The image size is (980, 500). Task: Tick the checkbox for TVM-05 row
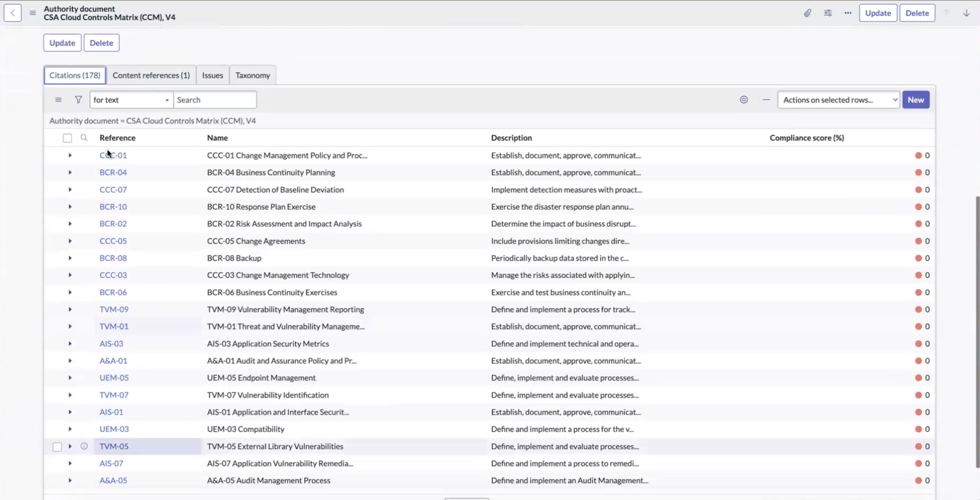pyautogui.click(x=57, y=447)
